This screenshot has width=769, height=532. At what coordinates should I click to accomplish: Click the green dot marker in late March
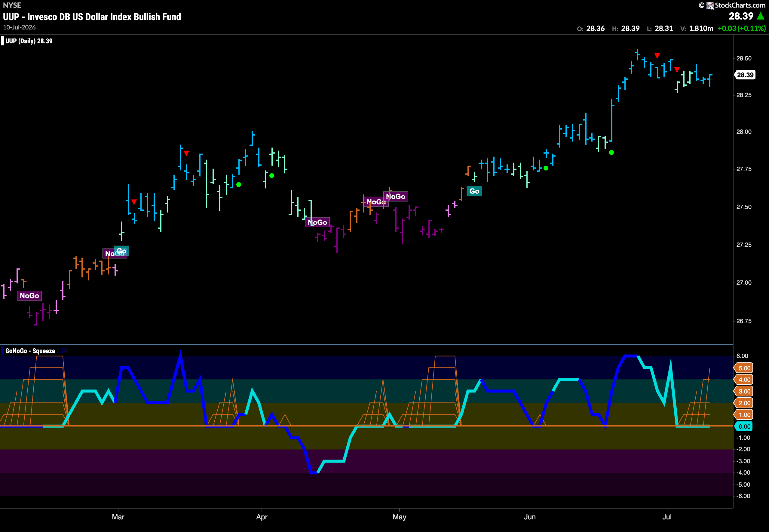coord(239,185)
